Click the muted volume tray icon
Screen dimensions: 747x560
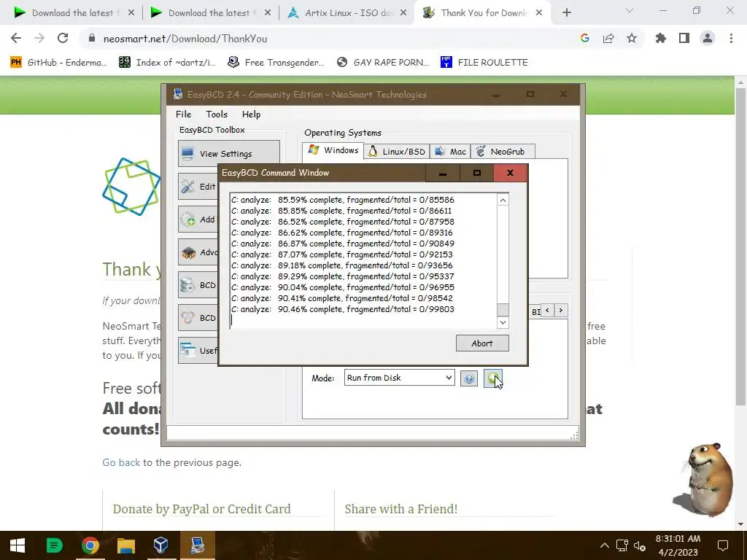639,545
